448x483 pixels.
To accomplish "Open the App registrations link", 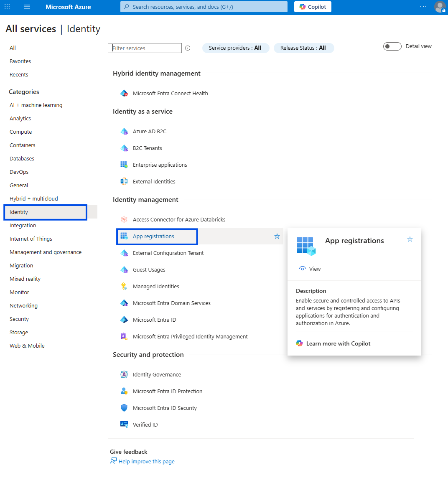I will (x=153, y=236).
